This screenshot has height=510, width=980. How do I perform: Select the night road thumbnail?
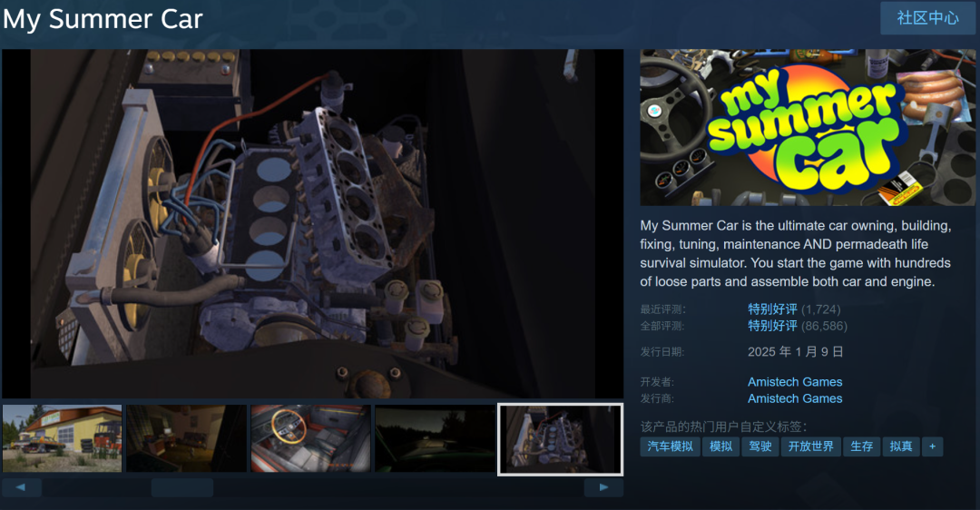coord(435,438)
